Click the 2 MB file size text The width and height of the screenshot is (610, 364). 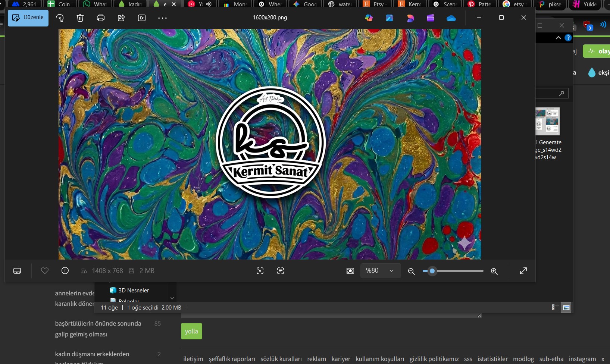click(x=147, y=271)
